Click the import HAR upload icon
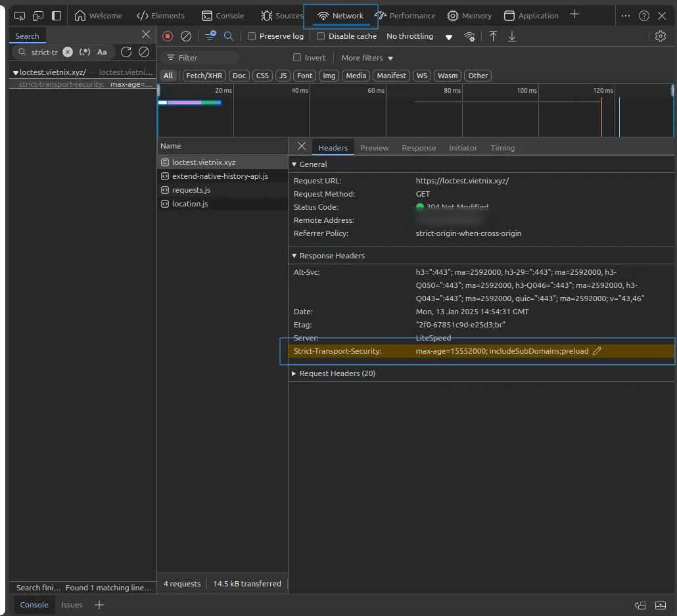677x616 pixels. (493, 36)
